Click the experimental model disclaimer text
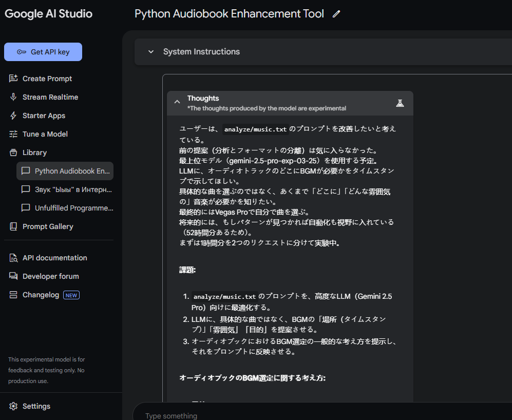The image size is (512, 420). point(46,370)
